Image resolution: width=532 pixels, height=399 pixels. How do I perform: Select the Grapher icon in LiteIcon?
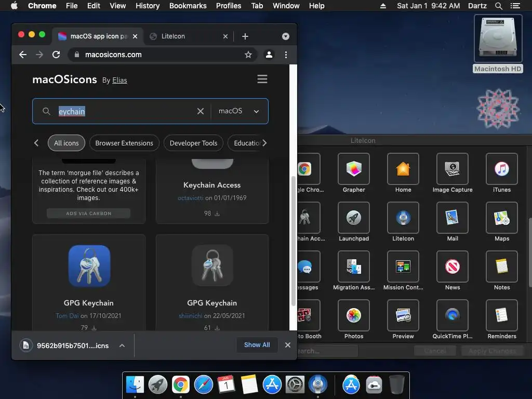353,169
